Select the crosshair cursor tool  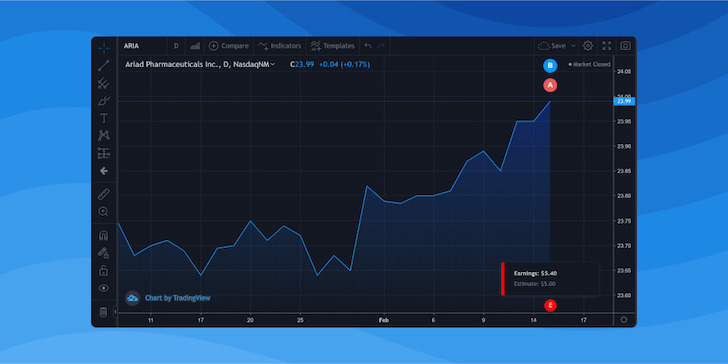pos(104,47)
